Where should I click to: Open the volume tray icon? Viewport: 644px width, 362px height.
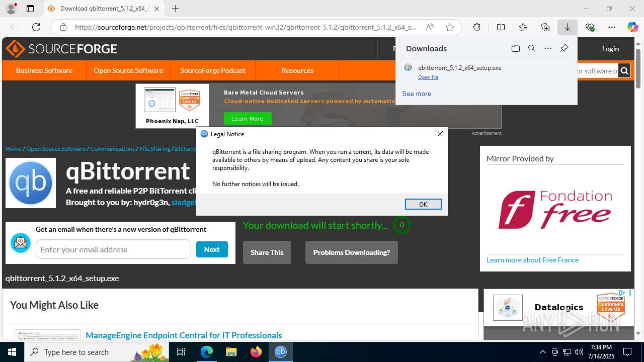(x=579, y=352)
